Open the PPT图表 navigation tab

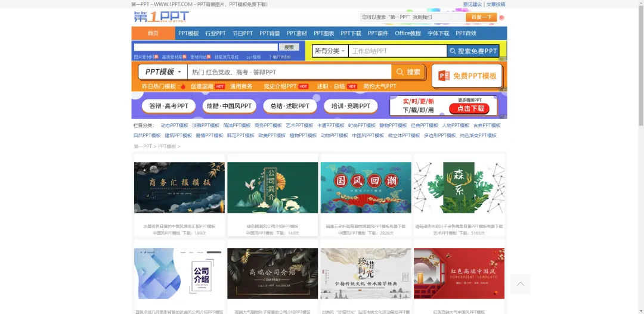coord(324,33)
